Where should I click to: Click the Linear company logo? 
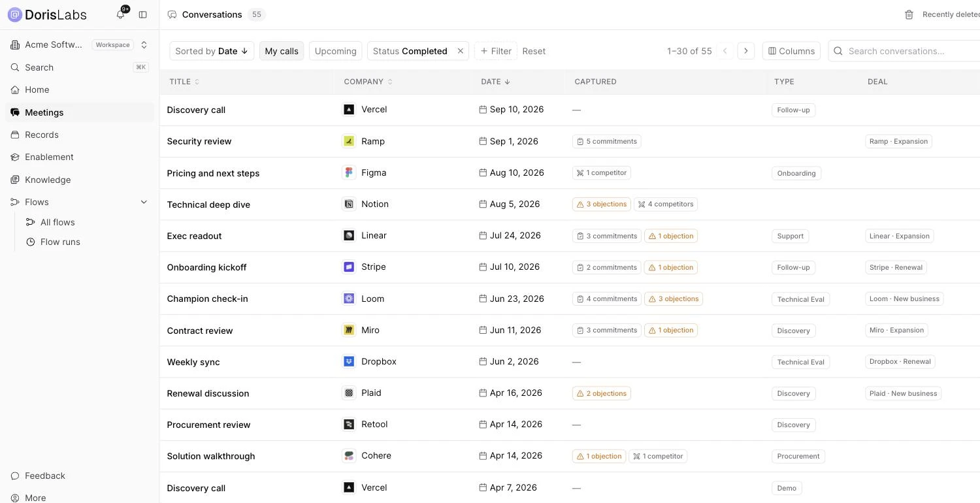(x=349, y=235)
